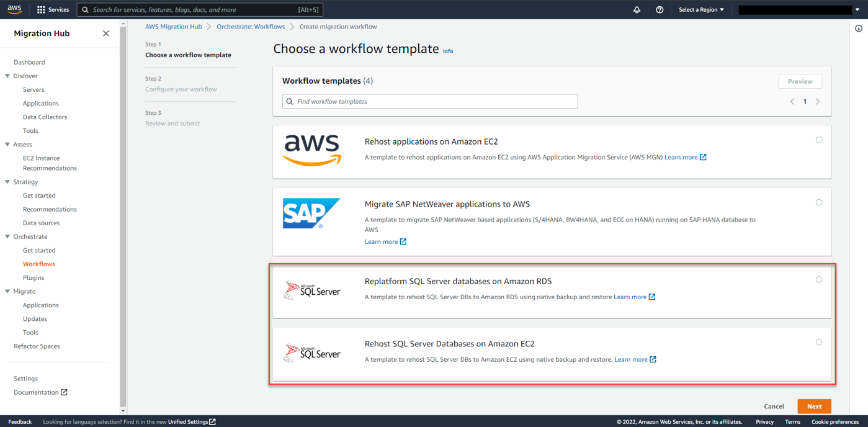The height and width of the screenshot is (427, 868).
Task: Click the AWS logo of Rehost applications template
Action: pos(312,151)
